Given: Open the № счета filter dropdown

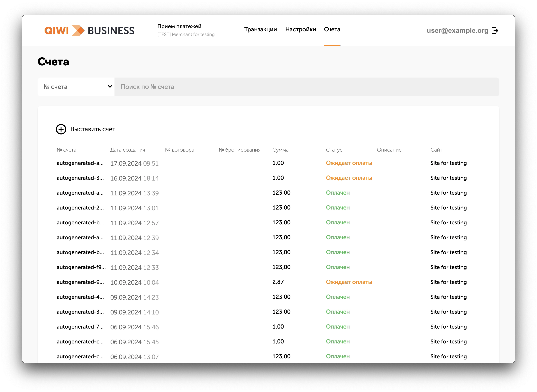Looking at the screenshot, I should coord(76,87).
